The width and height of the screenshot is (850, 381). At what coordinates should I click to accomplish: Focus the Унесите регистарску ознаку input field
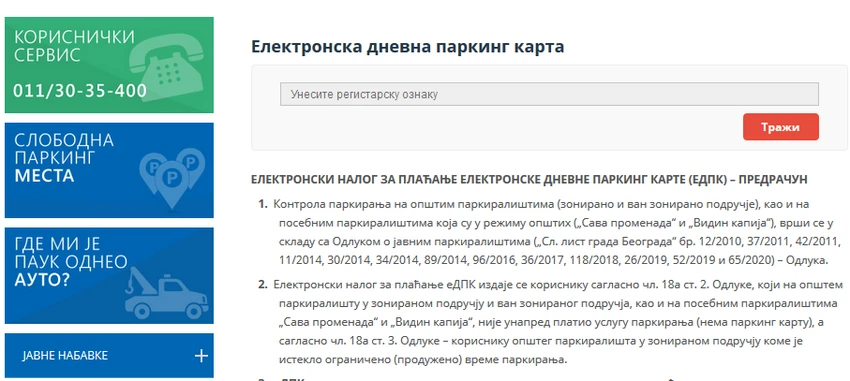[549, 94]
